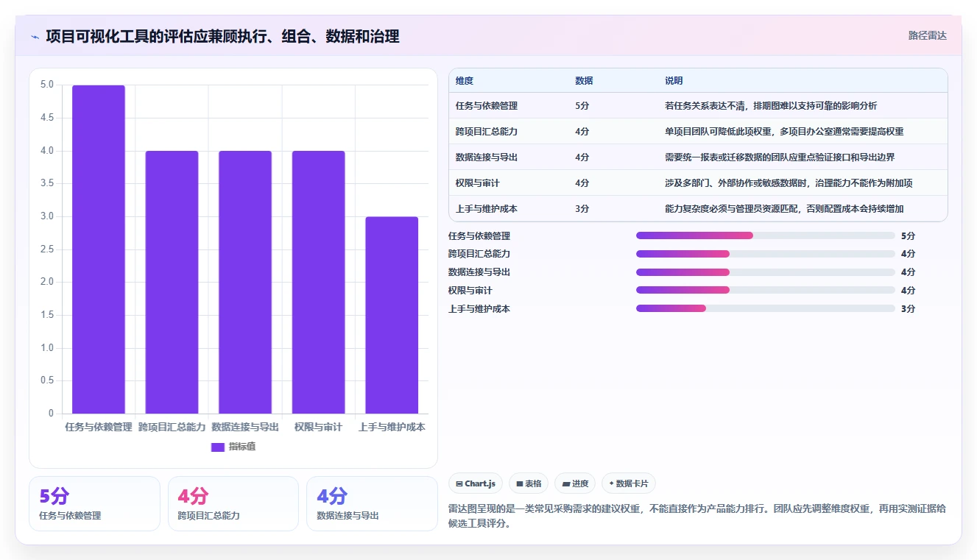
Task: Click the 数据连接与导出 progress bar
Action: [x=766, y=272]
